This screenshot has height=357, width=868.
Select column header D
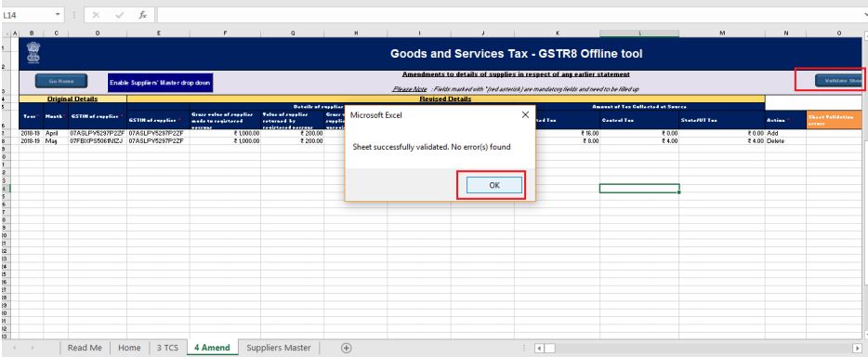pos(98,33)
